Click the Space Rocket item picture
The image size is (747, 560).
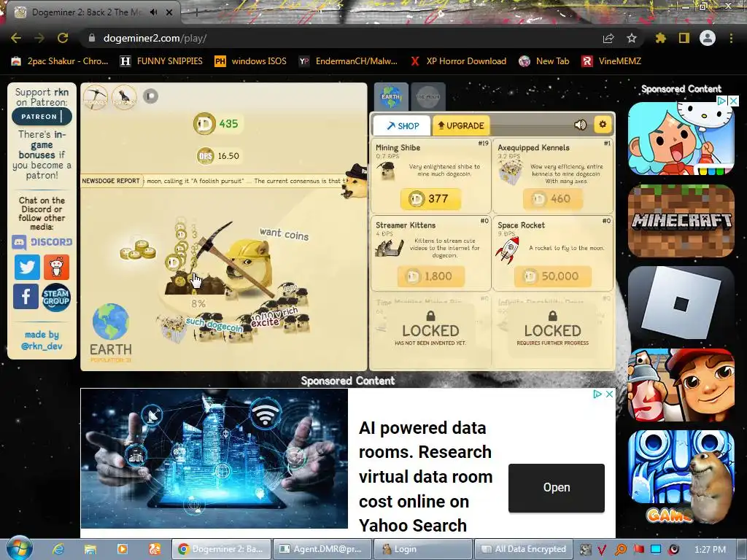coord(508,249)
